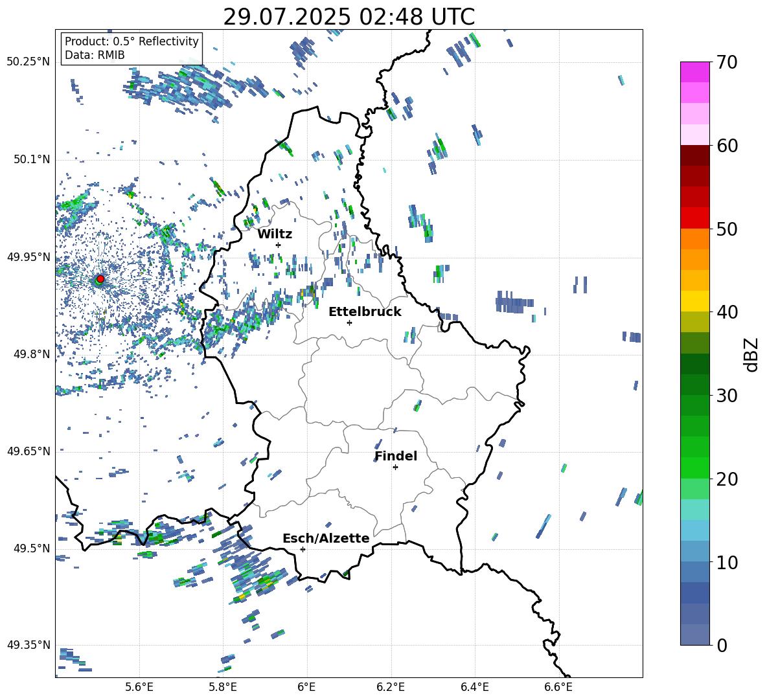
Task: Click the magenta top colorbar segment
Action: coord(694,72)
